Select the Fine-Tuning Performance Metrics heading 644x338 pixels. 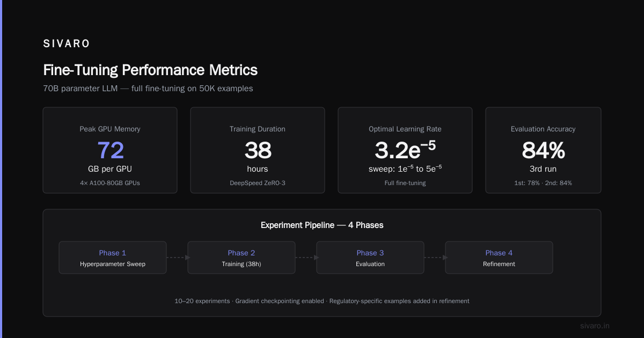point(150,70)
